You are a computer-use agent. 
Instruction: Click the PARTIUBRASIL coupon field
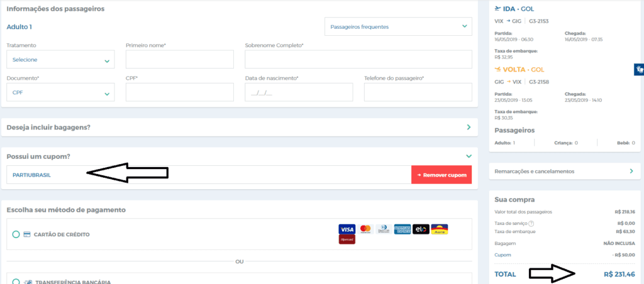(209, 175)
